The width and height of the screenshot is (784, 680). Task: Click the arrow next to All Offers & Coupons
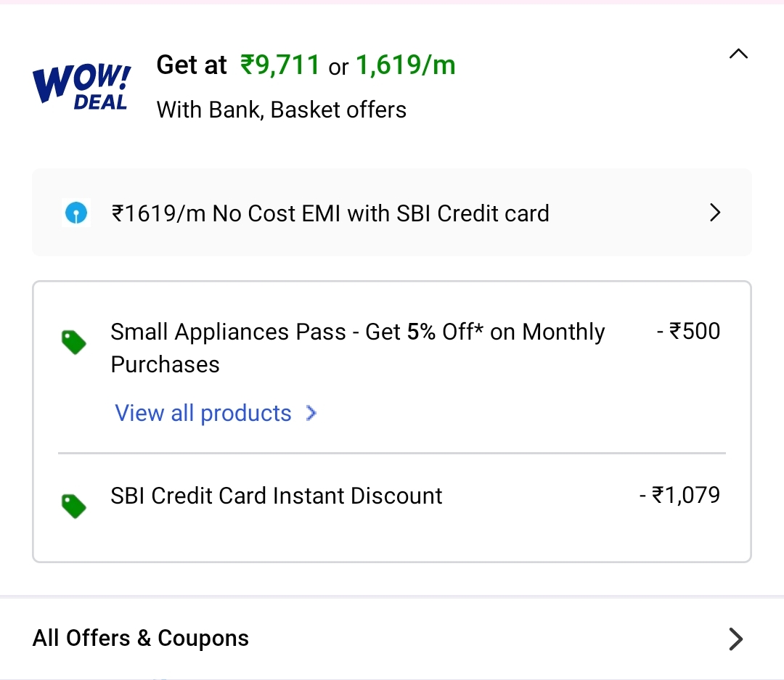735,639
